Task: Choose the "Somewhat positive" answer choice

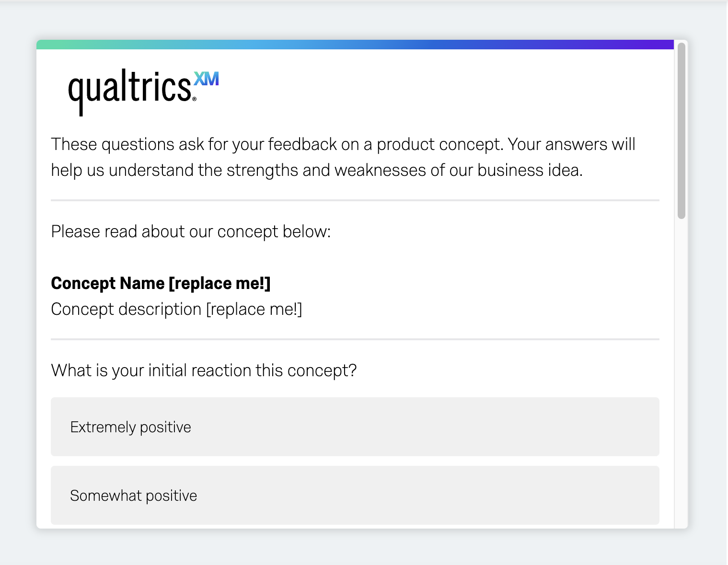Action: 355,495
